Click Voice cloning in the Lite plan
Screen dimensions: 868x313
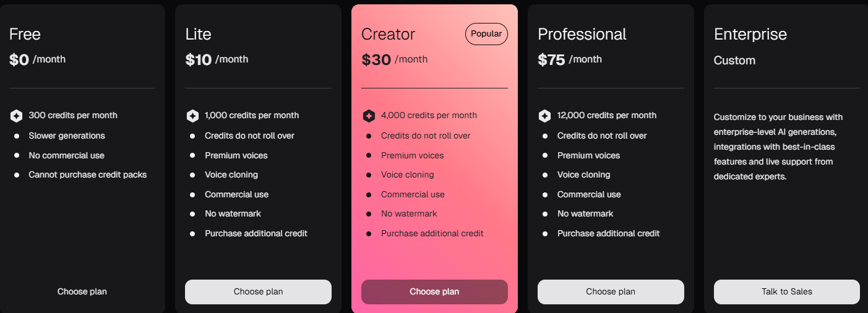click(x=231, y=174)
